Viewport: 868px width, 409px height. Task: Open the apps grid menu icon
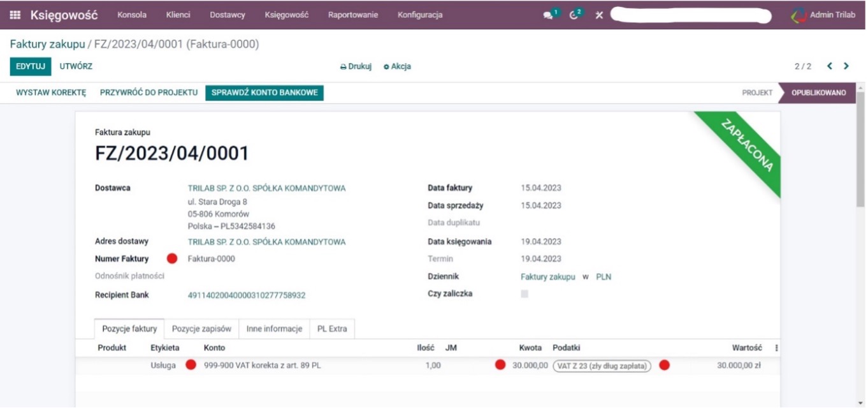pyautogui.click(x=15, y=15)
